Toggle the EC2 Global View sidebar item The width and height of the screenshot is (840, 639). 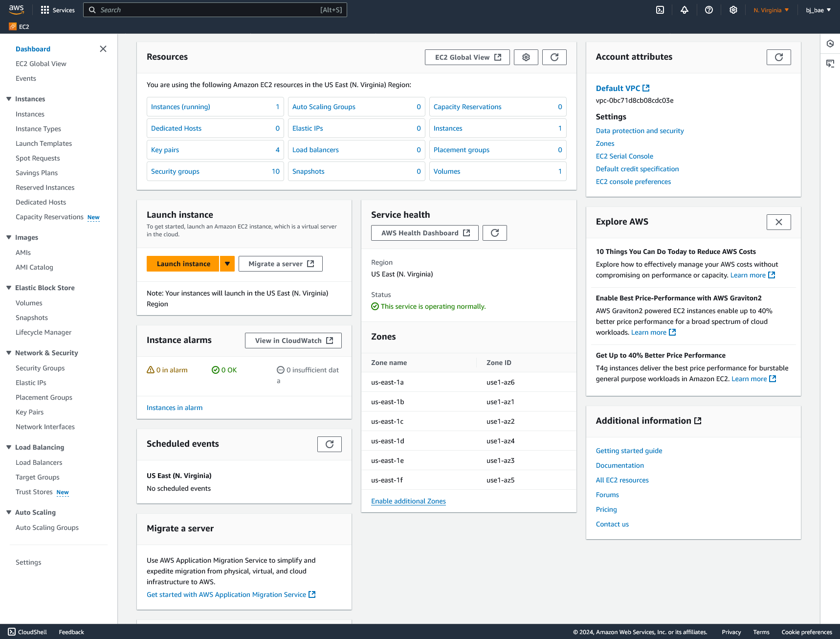(x=41, y=64)
